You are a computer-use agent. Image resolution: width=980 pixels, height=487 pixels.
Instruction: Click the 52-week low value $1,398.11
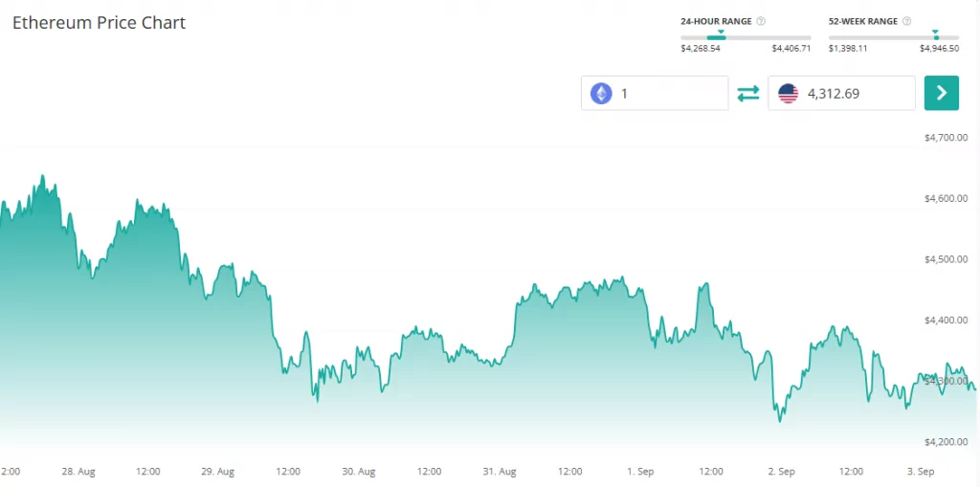(x=848, y=49)
